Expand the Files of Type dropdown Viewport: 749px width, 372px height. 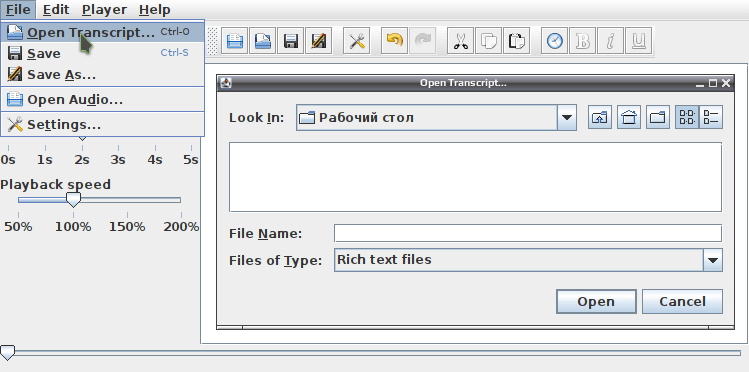click(713, 260)
